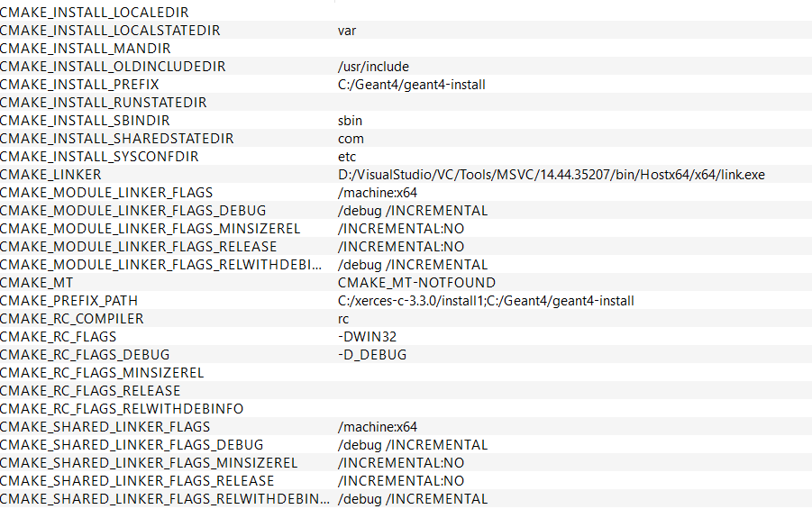
Task: Edit the link.exe path value
Action: pos(551,175)
